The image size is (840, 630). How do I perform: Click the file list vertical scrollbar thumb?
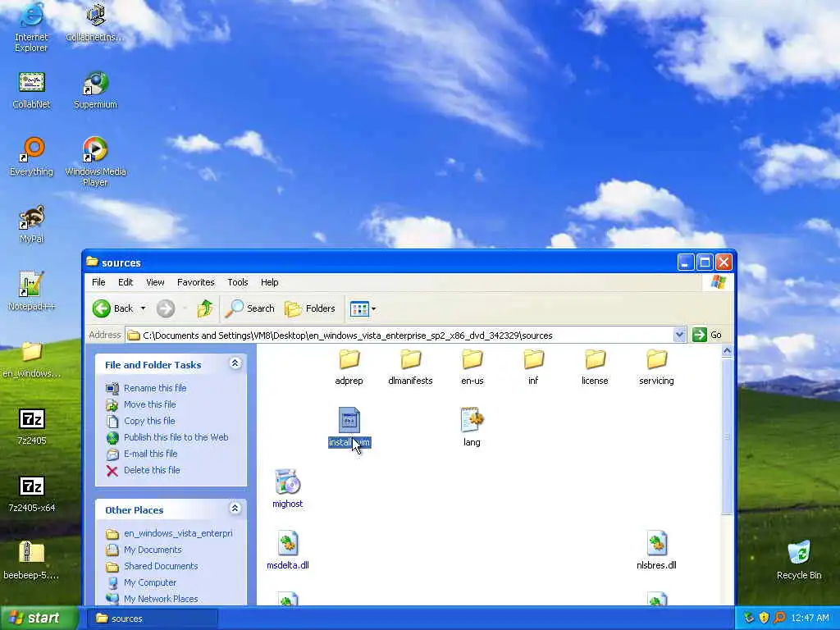(727, 436)
